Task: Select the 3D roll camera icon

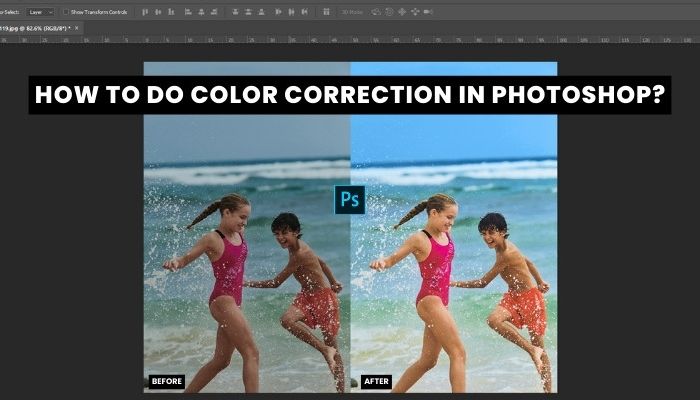Action: click(x=389, y=12)
